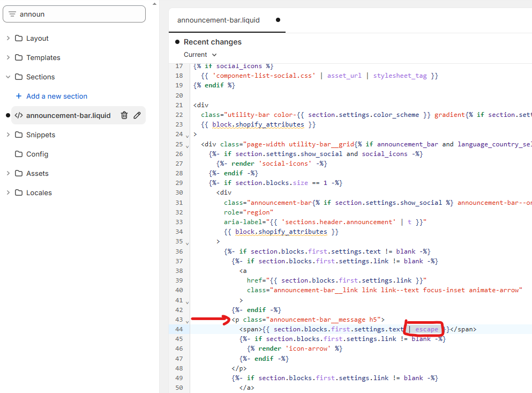The height and width of the screenshot is (393, 532).
Task: Click the Snippets folder icon
Action: coord(19,135)
